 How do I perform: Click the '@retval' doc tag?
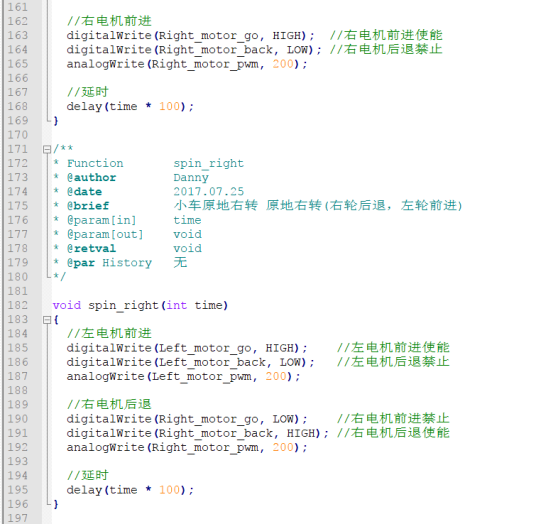[92, 248]
